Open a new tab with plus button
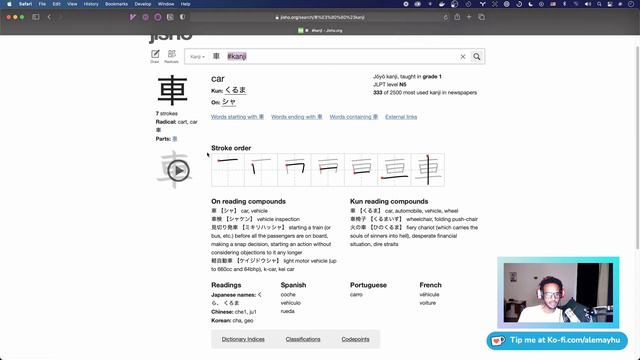 [x=469, y=17]
